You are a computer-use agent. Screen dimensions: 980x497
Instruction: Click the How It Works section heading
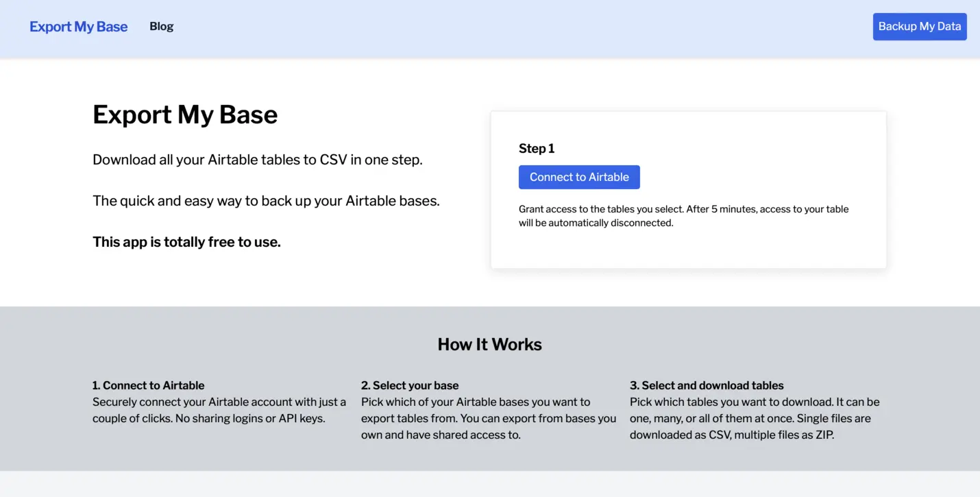click(489, 344)
